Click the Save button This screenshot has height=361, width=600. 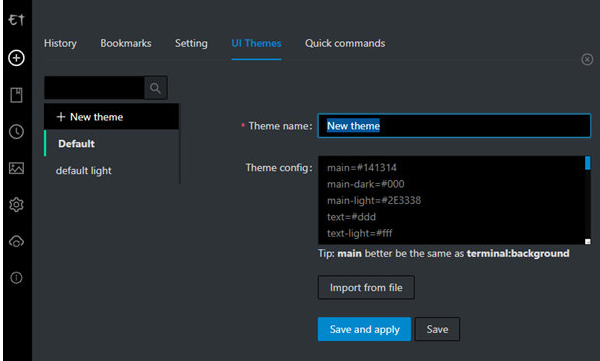[437, 329]
